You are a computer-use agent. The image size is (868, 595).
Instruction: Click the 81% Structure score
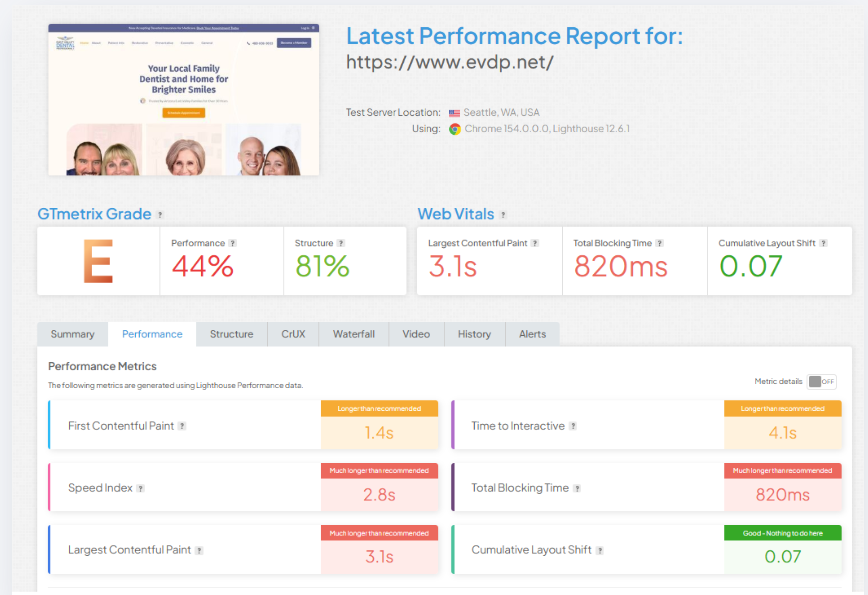click(322, 266)
